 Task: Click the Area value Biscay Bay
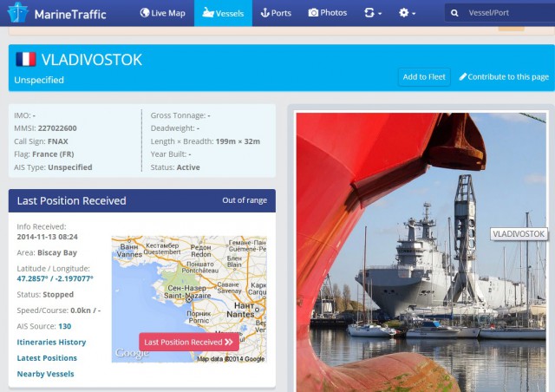tap(57, 252)
